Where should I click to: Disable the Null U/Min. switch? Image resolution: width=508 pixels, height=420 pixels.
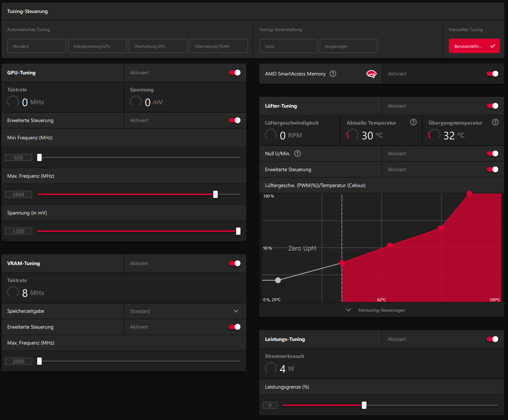(x=492, y=153)
